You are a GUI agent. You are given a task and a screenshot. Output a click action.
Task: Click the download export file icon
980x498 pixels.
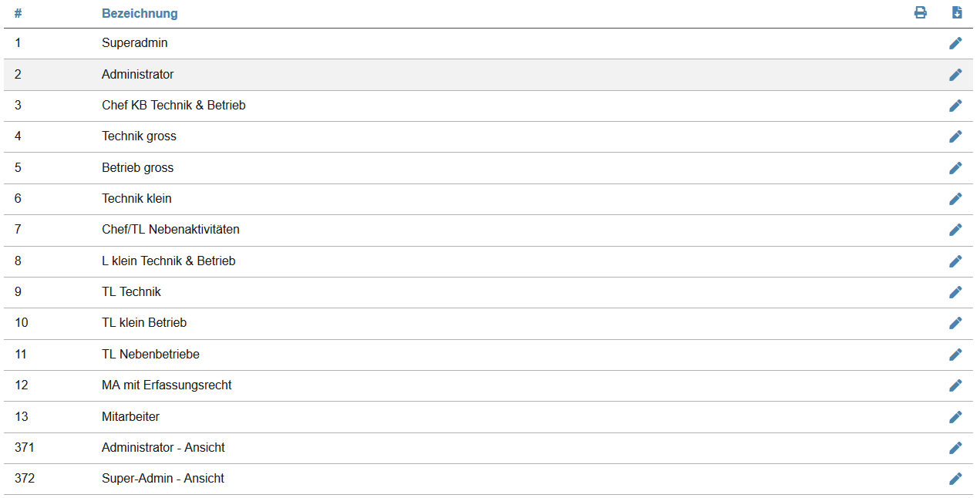(957, 12)
